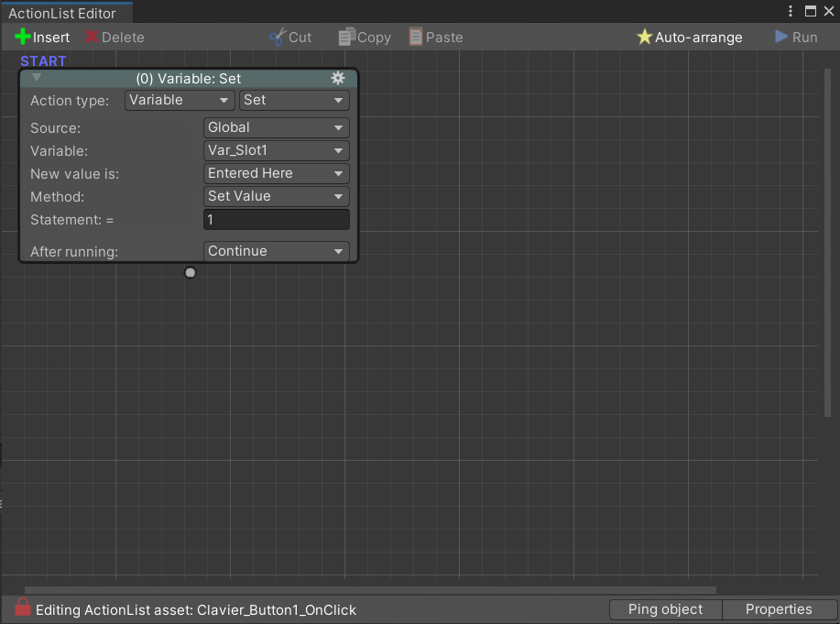Viewport: 840px width, 624px height.
Task: Click the Paste clipboard icon
Action: click(416, 37)
